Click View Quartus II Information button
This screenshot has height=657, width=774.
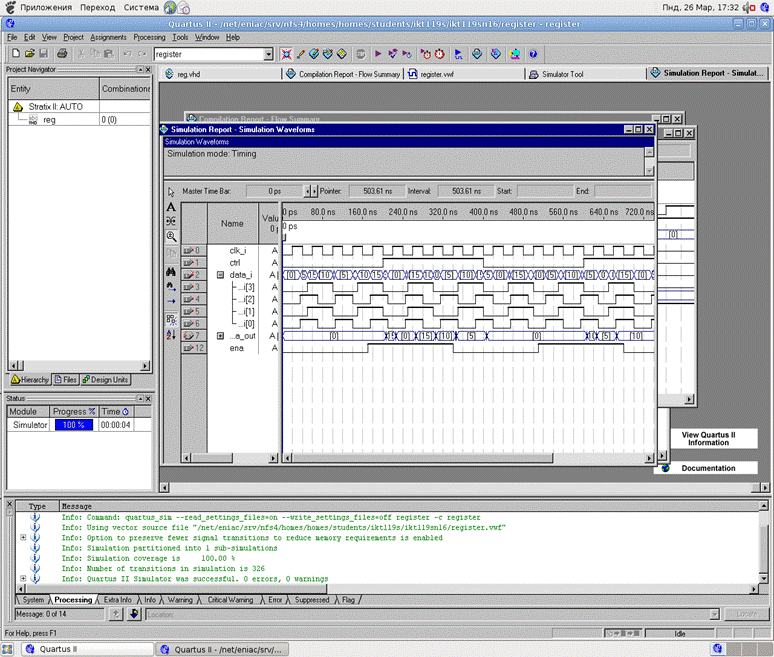(x=708, y=439)
